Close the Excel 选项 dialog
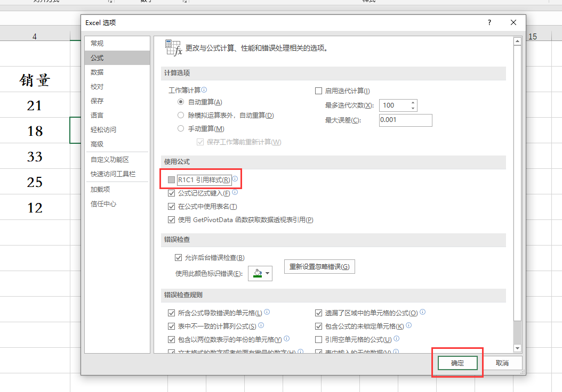562x392 pixels. pos(513,22)
